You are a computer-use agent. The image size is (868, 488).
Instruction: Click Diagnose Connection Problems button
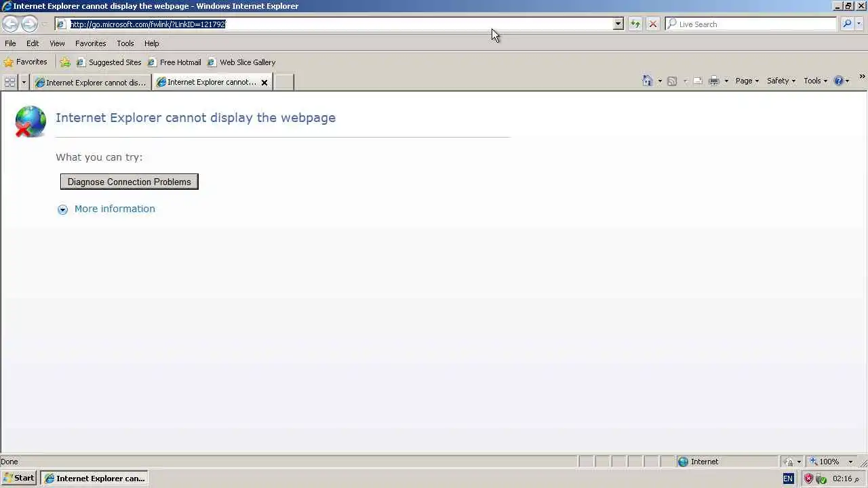pyautogui.click(x=130, y=182)
